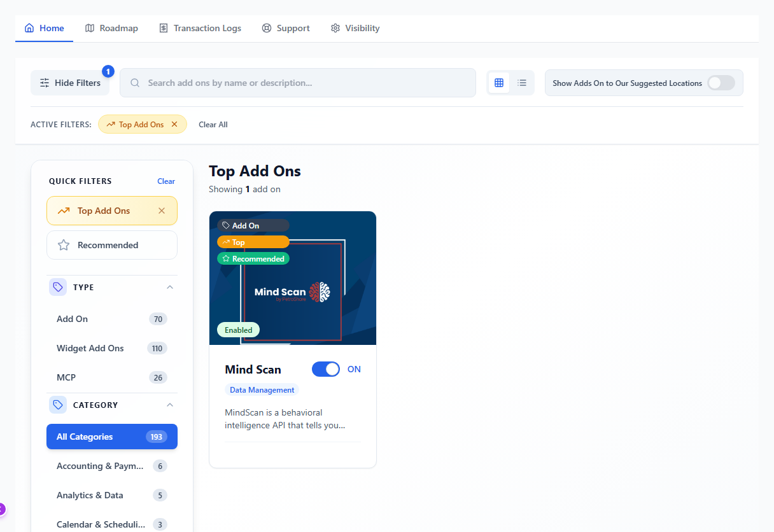Click the purple widget at left edge

2,509
